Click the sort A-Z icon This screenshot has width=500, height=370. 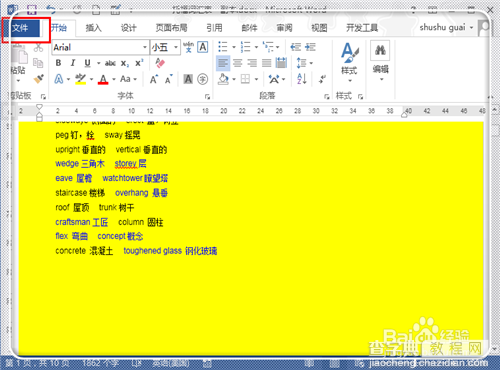click(x=302, y=79)
